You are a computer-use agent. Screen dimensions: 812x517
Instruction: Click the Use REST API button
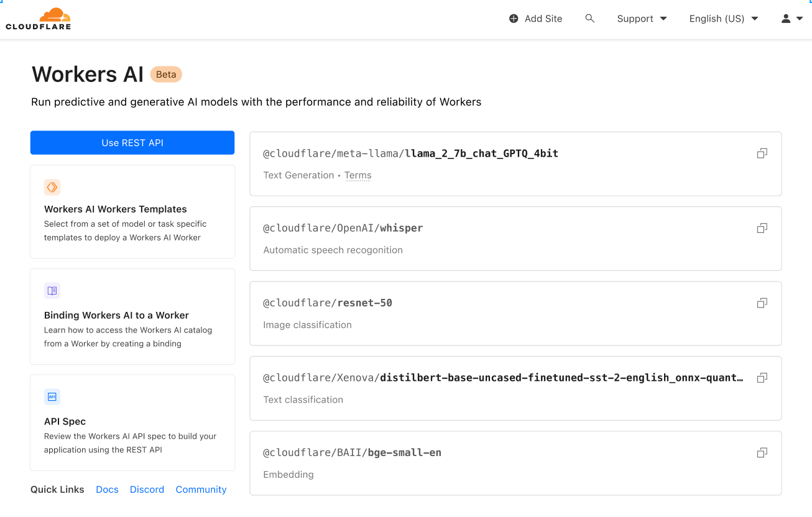coord(132,142)
